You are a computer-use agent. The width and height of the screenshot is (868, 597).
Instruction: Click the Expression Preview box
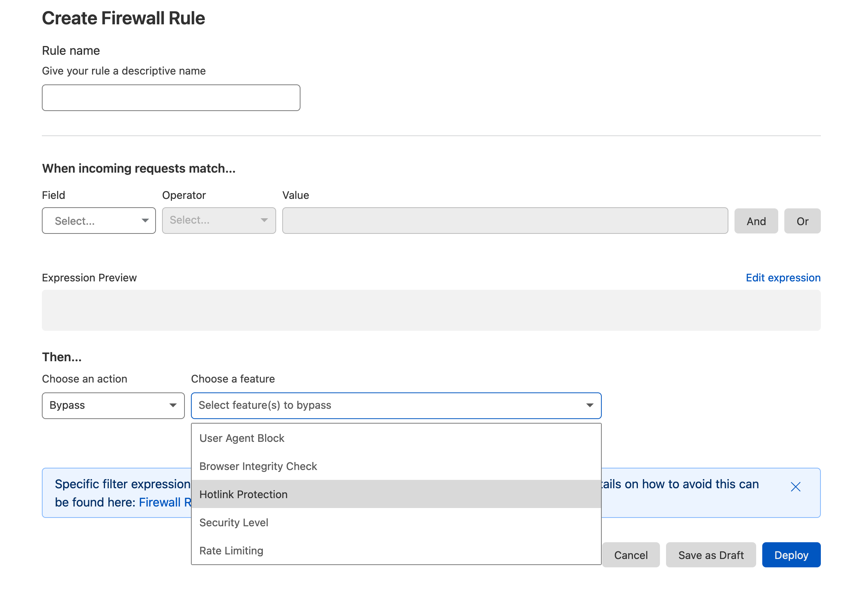pyautogui.click(x=431, y=310)
